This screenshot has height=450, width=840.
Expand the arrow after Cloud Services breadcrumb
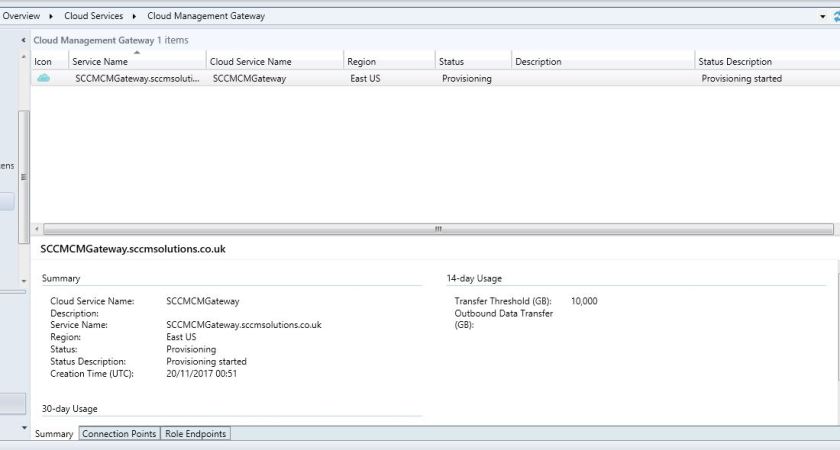[134, 16]
